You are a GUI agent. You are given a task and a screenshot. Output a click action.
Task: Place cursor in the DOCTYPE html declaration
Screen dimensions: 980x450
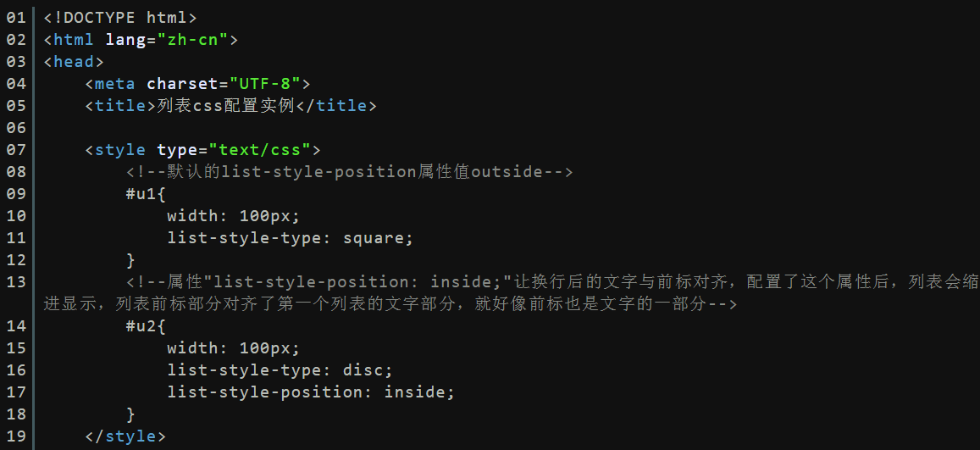(x=120, y=18)
